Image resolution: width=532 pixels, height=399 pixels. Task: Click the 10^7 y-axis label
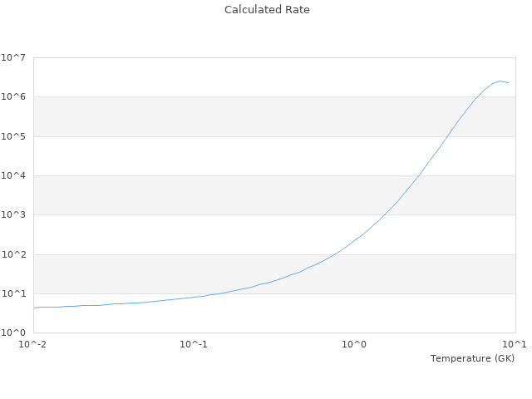tap(13, 58)
